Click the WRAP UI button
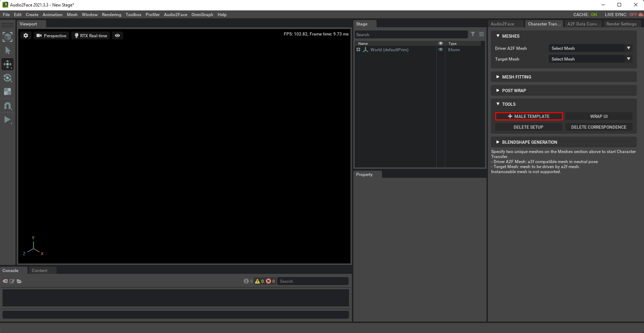 599,116
